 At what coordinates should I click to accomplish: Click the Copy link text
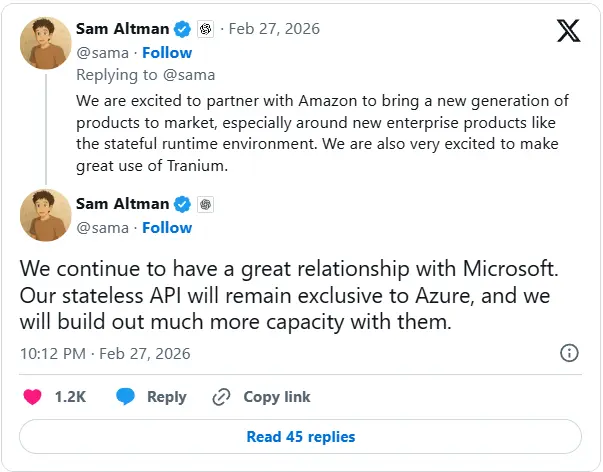[275, 397]
